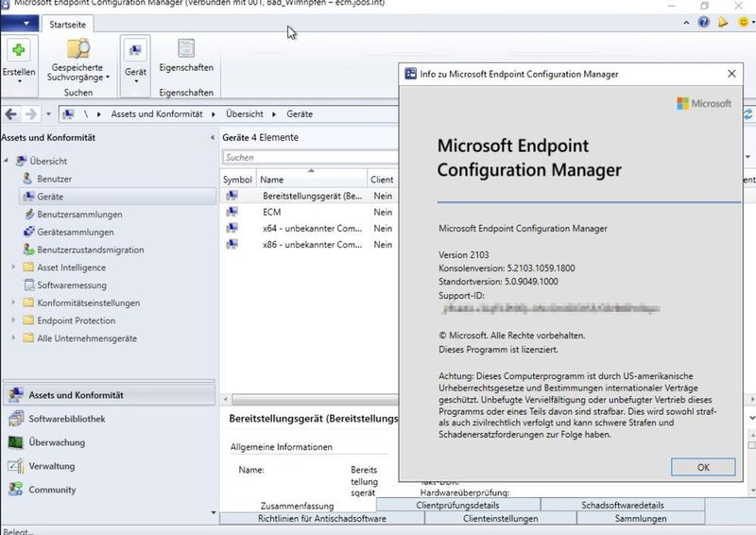Viewport: 756px width, 535px height.
Task: Expand the Alle Unternehmensgeräte folder
Action: (x=13, y=337)
